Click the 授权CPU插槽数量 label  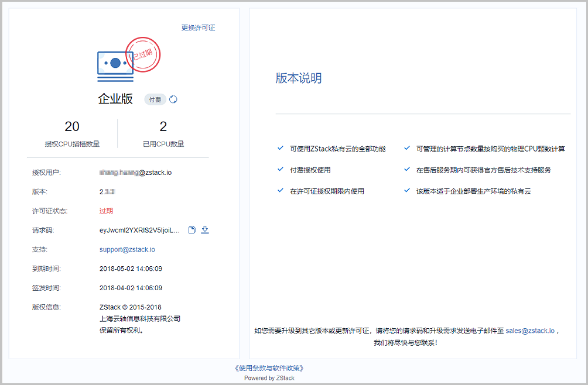[x=73, y=144]
